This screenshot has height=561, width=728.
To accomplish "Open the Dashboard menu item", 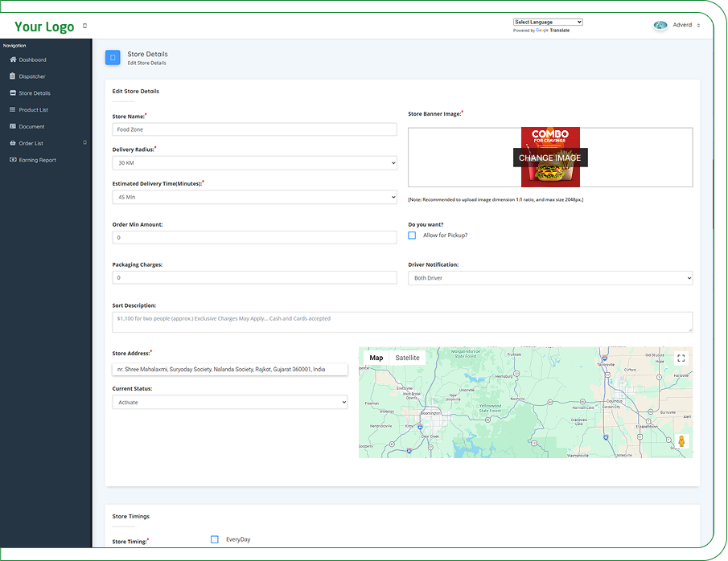I will click(32, 59).
